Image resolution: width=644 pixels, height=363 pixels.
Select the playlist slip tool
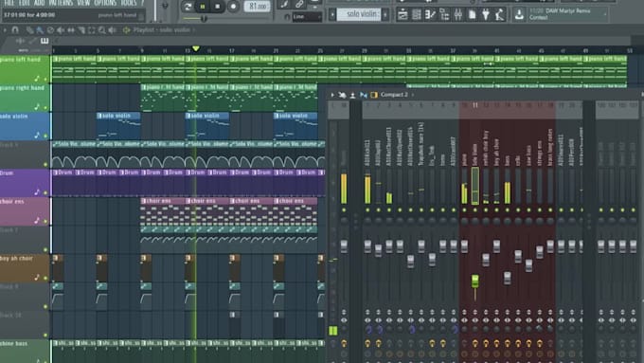click(x=71, y=30)
